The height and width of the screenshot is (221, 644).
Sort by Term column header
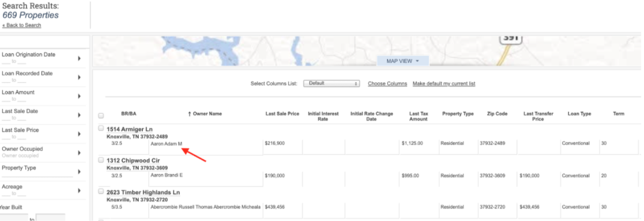tap(619, 114)
